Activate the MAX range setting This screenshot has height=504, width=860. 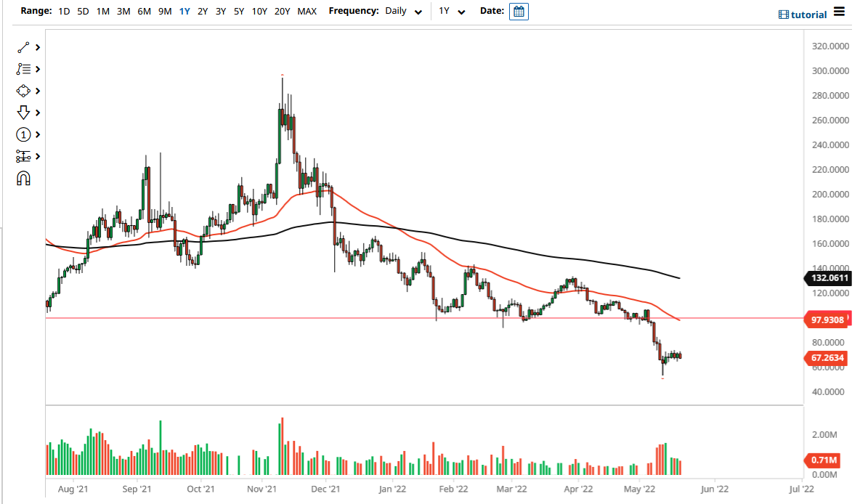click(x=307, y=12)
